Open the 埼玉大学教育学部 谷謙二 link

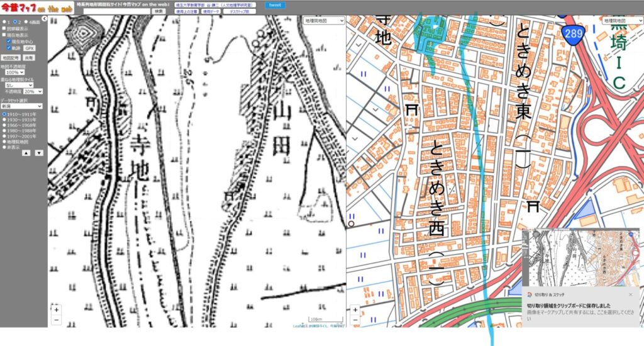click(x=215, y=5)
